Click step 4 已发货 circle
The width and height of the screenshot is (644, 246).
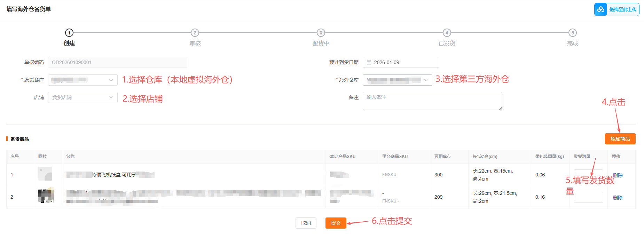click(x=447, y=33)
